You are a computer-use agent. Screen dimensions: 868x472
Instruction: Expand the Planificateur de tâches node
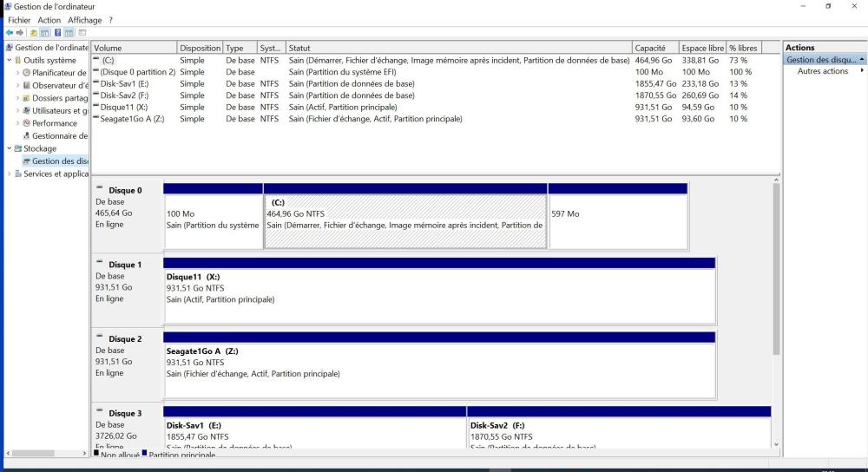click(17, 73)
